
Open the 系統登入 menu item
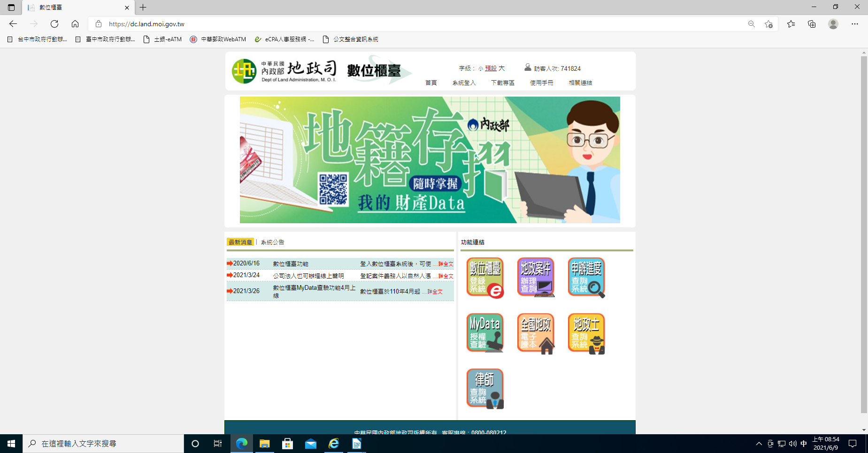pyautogui.click(x=464, y=83)
